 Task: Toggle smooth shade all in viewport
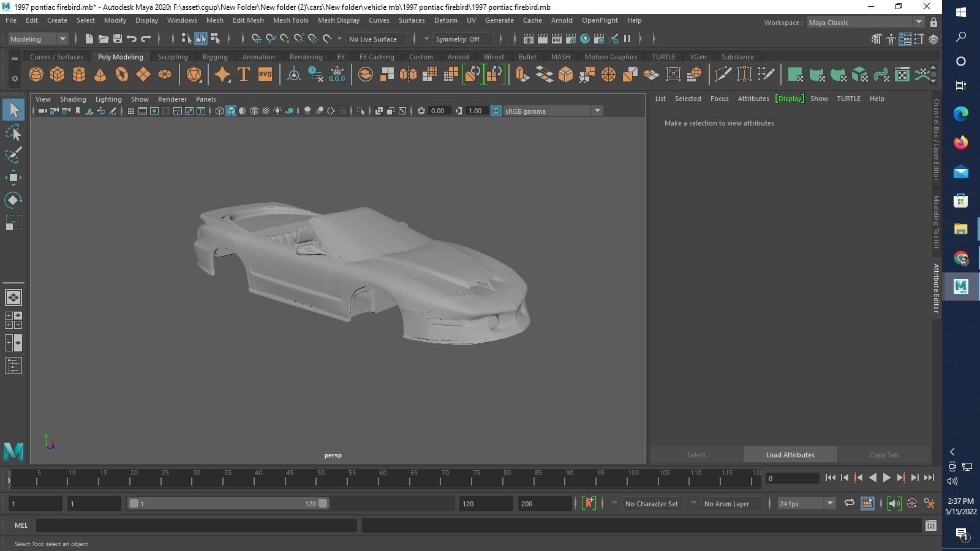[x=231, y=111]
